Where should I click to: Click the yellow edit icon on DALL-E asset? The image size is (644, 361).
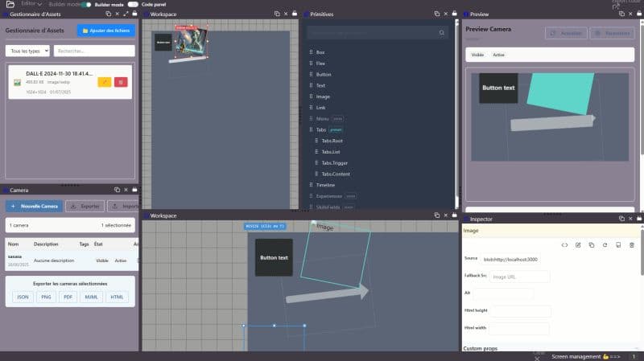105,82
